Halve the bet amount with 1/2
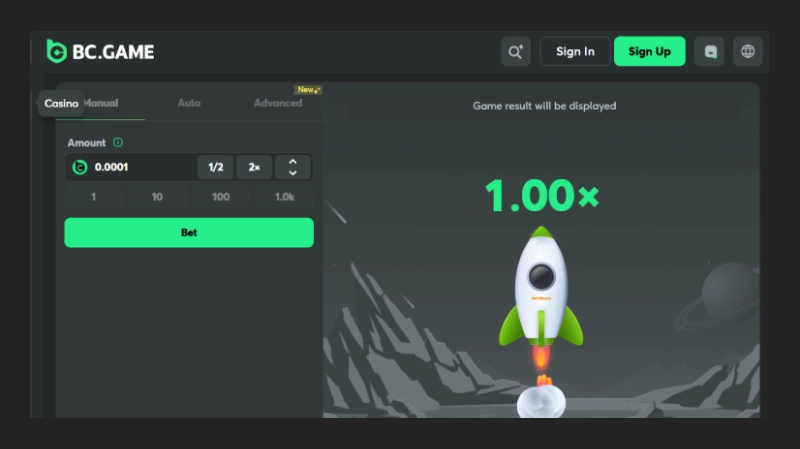800x449 pixels. (x=215, y=167)
